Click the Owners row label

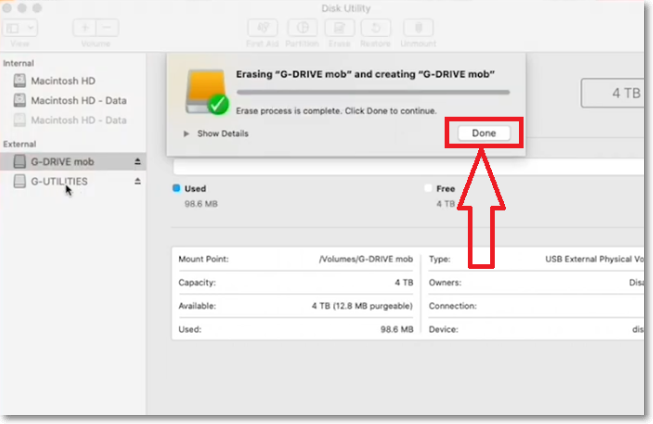445,282
